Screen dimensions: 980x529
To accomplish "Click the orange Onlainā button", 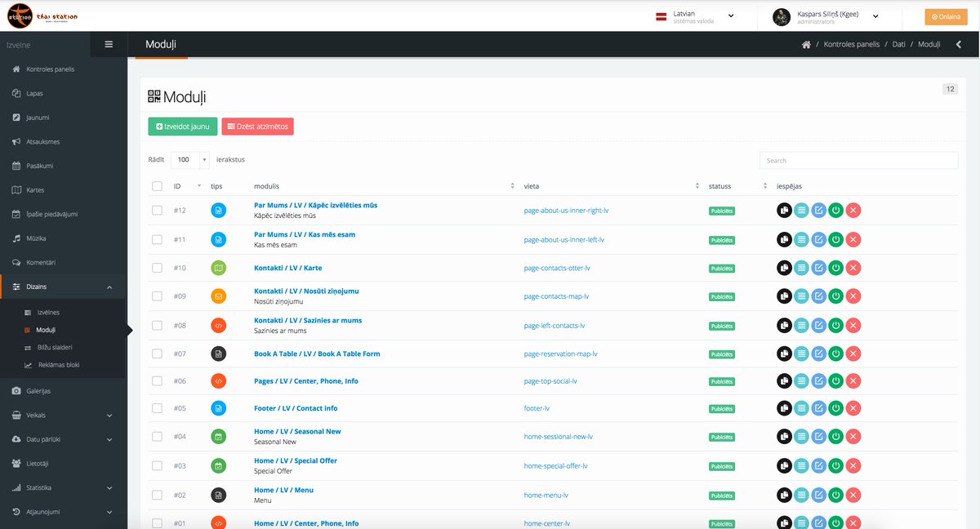I will tap(946, 16).
